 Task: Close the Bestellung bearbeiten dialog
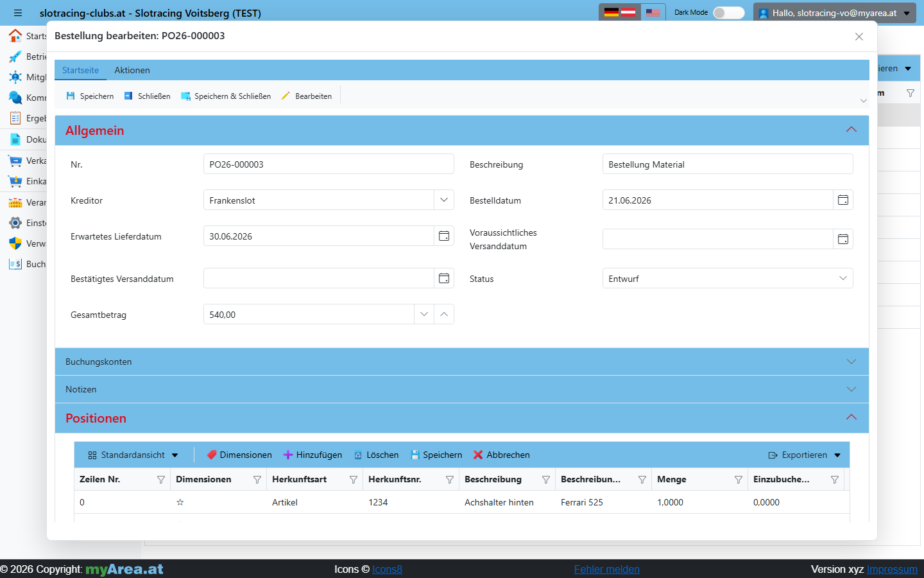coord(859,37)
